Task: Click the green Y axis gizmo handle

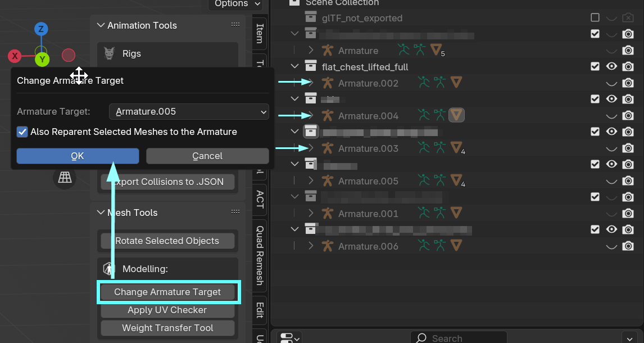Action: pos(42,58)
